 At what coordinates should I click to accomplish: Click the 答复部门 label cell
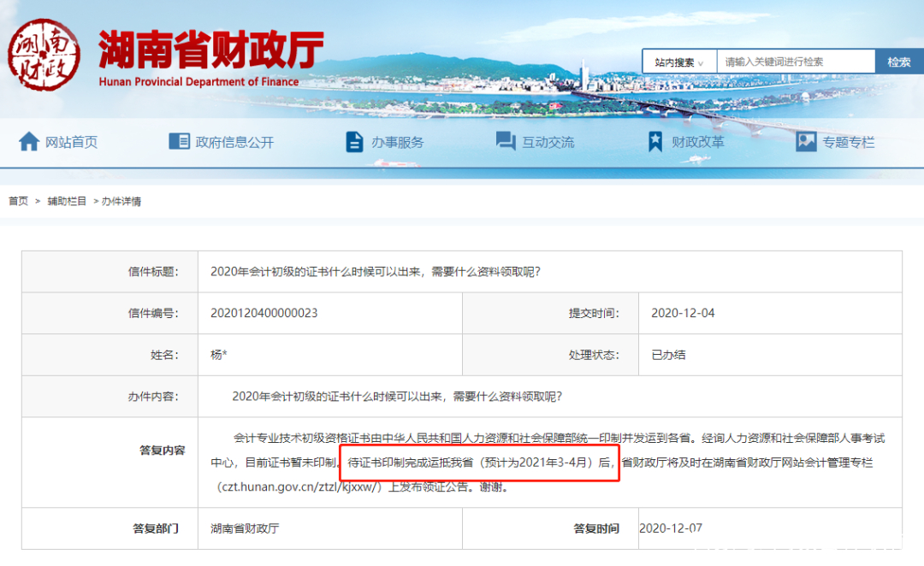point(110,528)
